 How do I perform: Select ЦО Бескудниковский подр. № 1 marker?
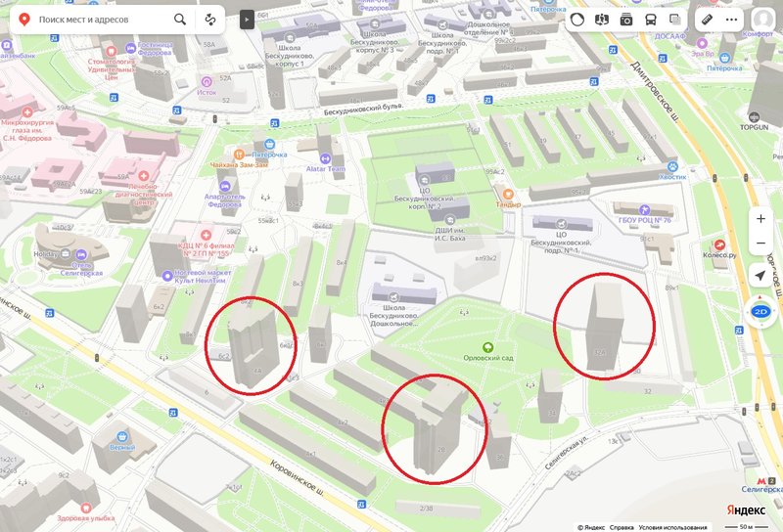561,224
